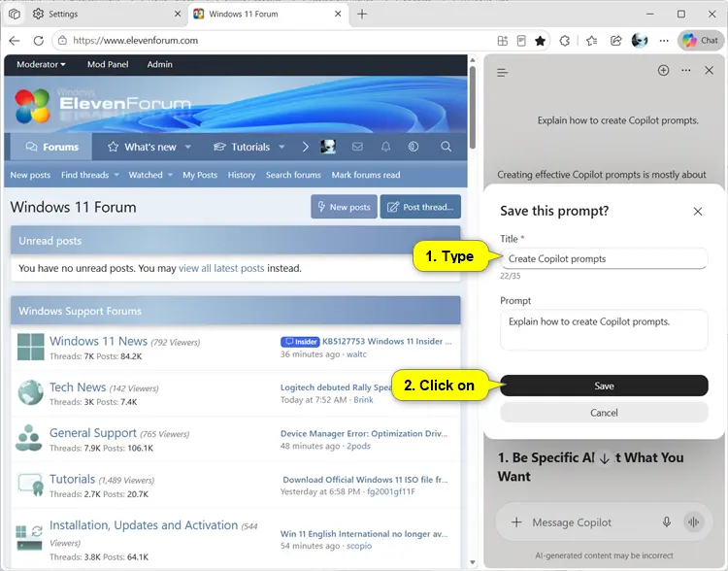Click the ElevenForum logo
Image resolution: width=728 pixels, height=571 pixels.
point(103,105)
